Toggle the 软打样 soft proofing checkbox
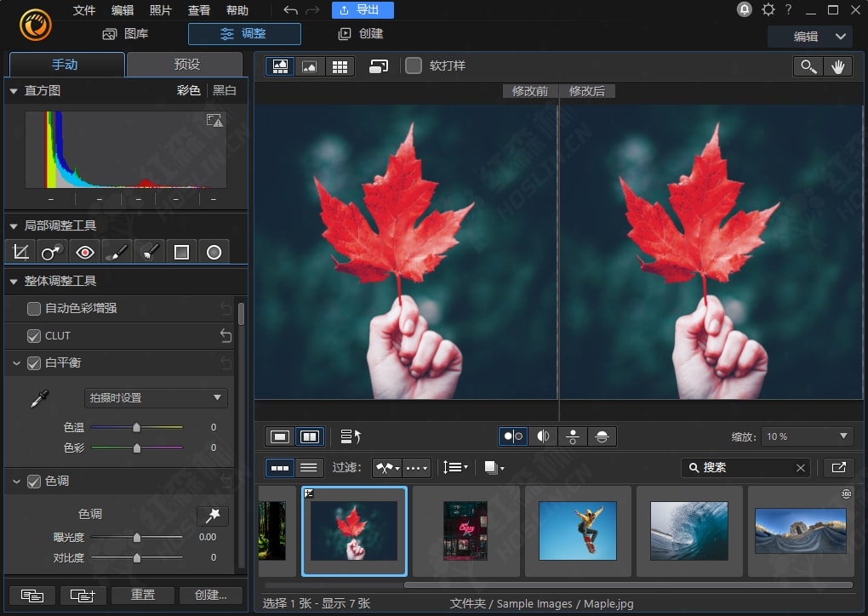The height and width of the screenshot is (616, 868). coord(414,66)
